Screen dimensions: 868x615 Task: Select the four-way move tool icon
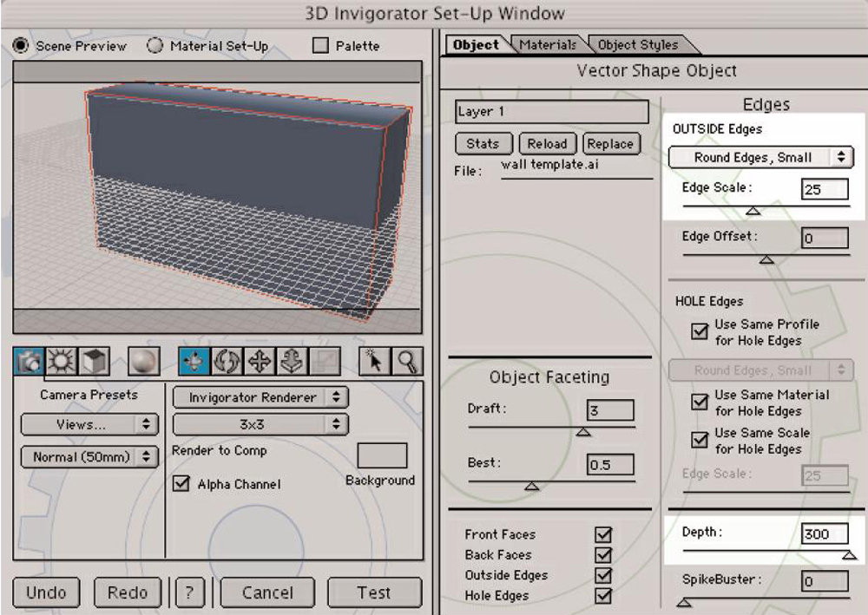(260, 362)
